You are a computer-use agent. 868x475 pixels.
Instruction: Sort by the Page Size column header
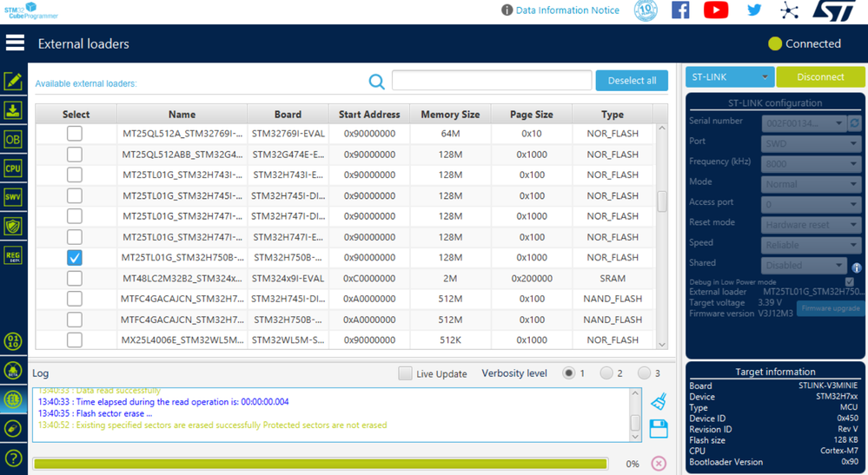532,114
